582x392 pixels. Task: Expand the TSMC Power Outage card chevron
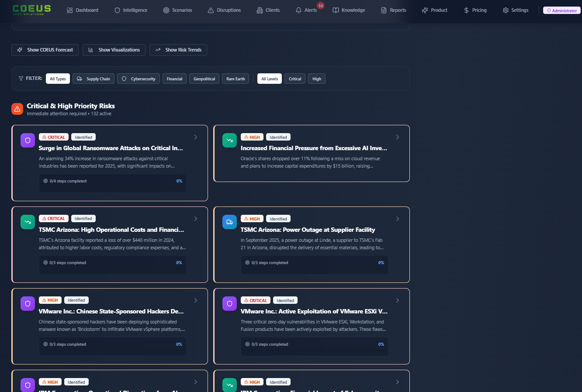(398, 219)
